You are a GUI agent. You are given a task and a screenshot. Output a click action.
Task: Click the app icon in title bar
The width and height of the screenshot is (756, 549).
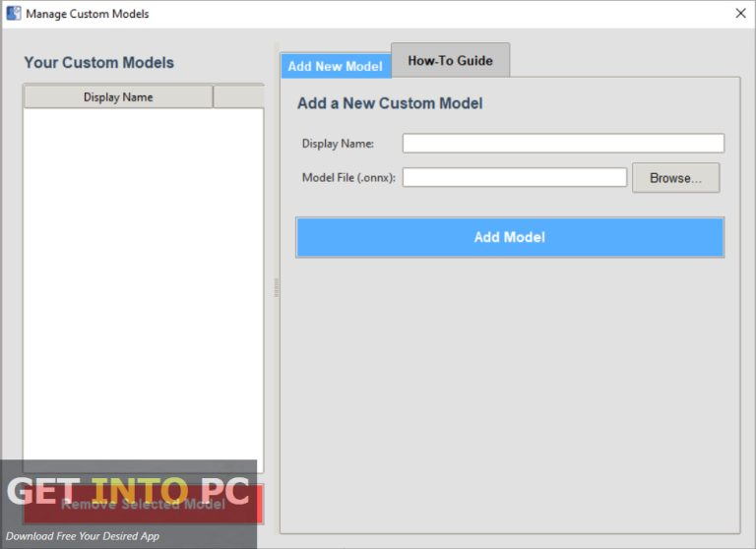click(14, 13)
